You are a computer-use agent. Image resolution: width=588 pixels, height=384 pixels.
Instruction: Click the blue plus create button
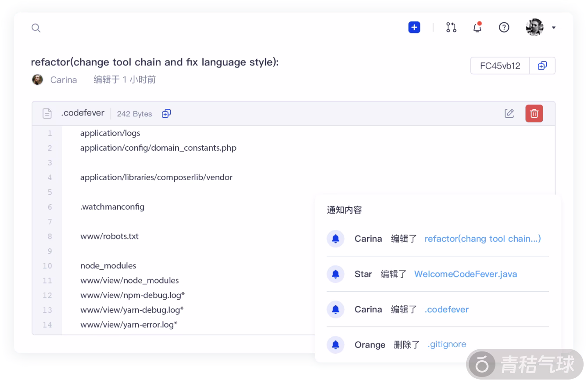click(x=414, y=27)
